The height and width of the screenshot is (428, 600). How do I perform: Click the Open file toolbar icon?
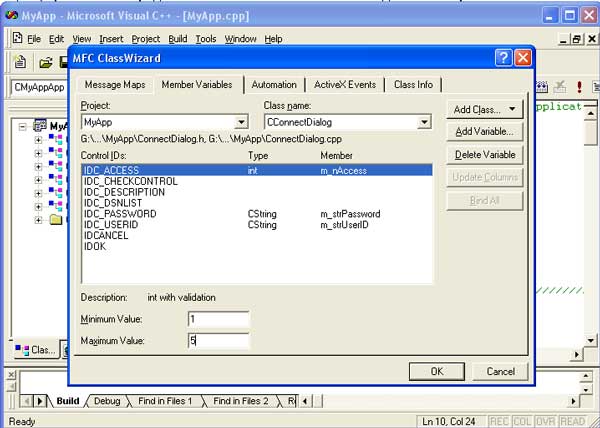point(46,63)
